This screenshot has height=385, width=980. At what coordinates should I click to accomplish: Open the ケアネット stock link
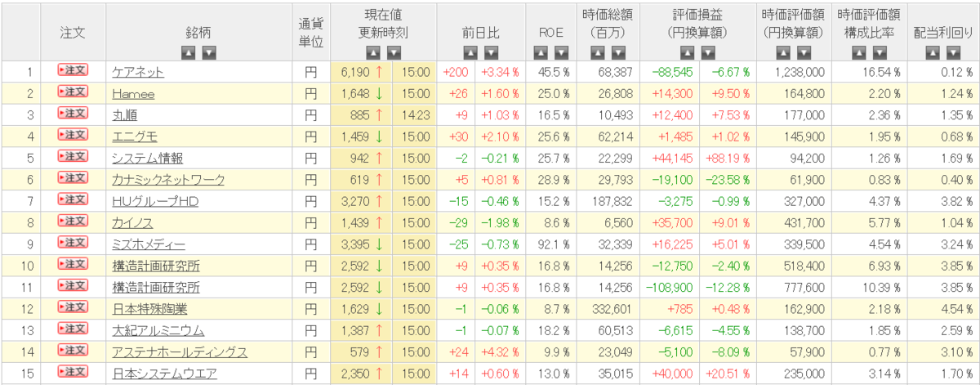click(138, 72)
